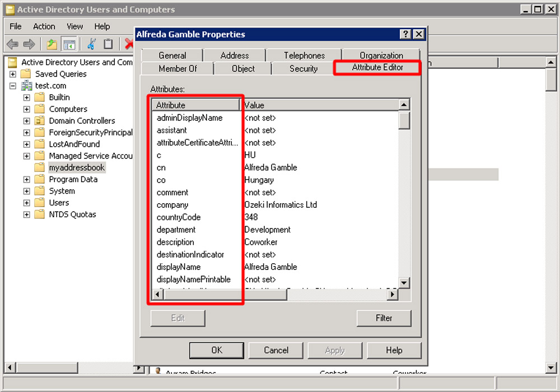Click the attributes list vertical scrollbar down arrow
The width and height of the screenshot is (560, 392).
(403, 283)
